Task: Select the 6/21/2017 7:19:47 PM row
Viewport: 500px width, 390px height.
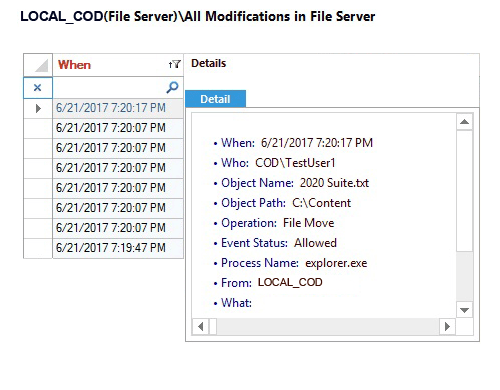Action: 118,248
